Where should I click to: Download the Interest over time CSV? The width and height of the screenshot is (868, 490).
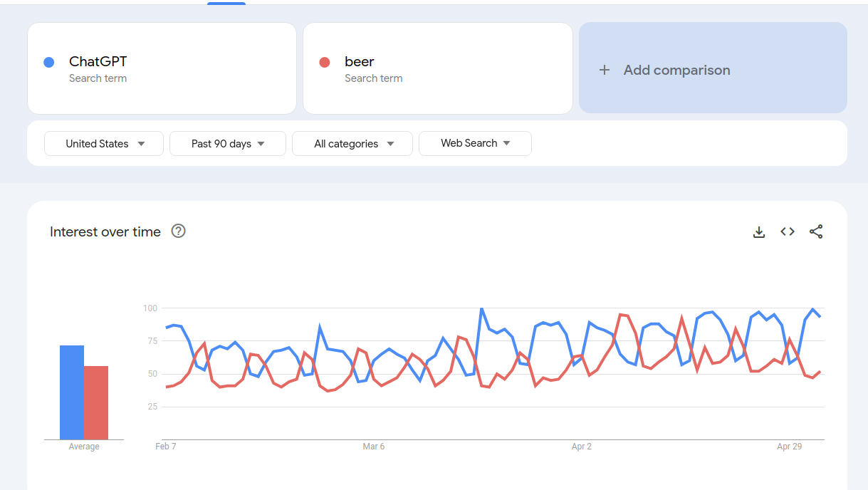click(x=759, y=231)
